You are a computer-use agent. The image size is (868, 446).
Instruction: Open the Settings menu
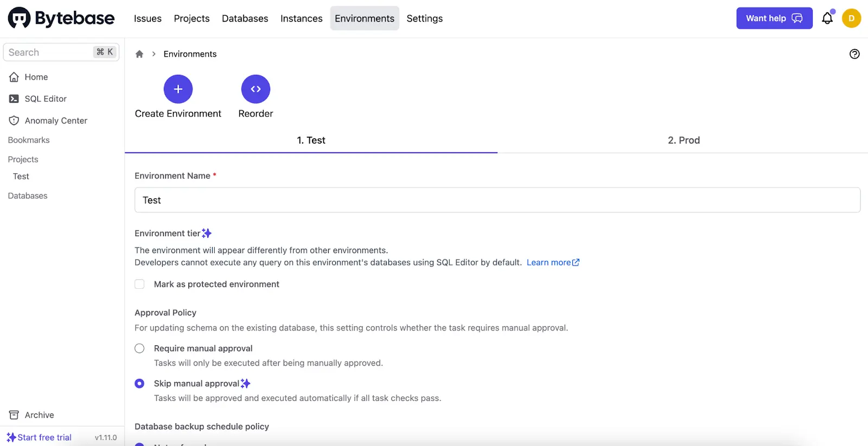(425, 18)
